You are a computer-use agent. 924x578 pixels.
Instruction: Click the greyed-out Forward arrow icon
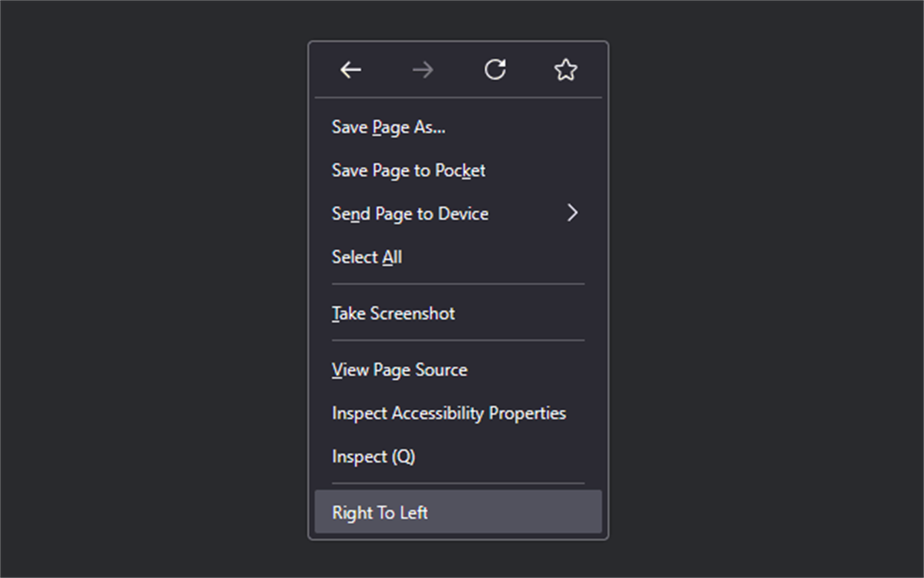tap(423, 70)
